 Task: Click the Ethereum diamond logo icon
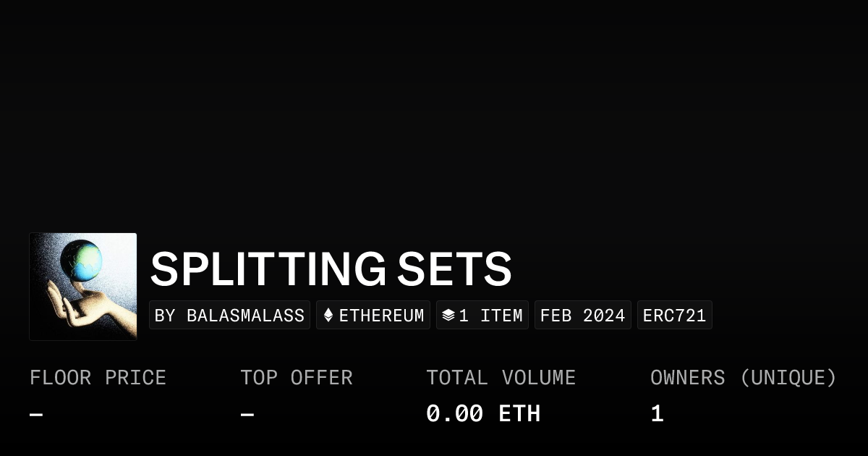click(x=328, y=316)
